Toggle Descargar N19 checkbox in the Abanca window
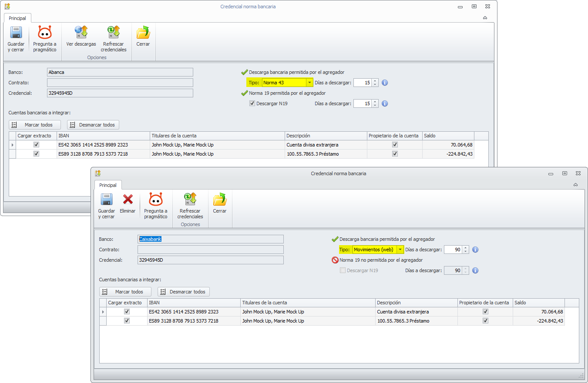This screenshot has height=383, width=588. click(x=252, y=103)
